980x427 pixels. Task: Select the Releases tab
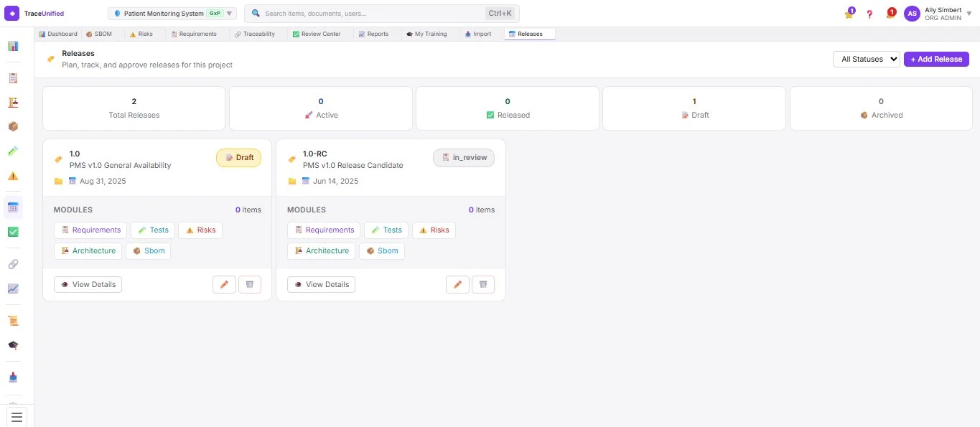coord(530,34)
